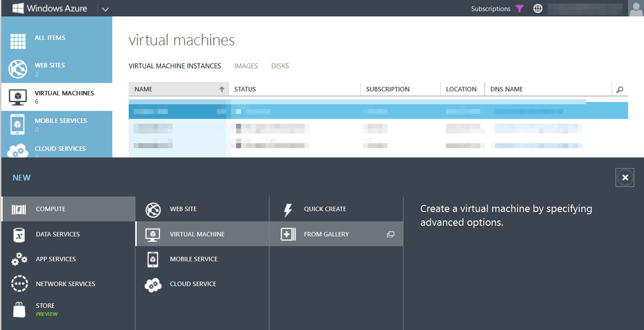Viewport: 644px width, 330px height.
Task: Click the Web Site globe icon in New panel
Action: tap(153, 209)
